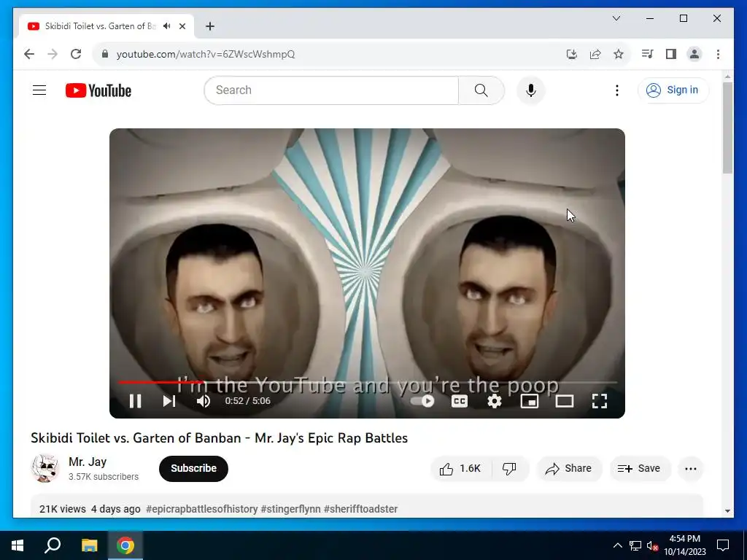Open a new tab
This screenshot has width=747, height=560.
click(x=209, y=26)
